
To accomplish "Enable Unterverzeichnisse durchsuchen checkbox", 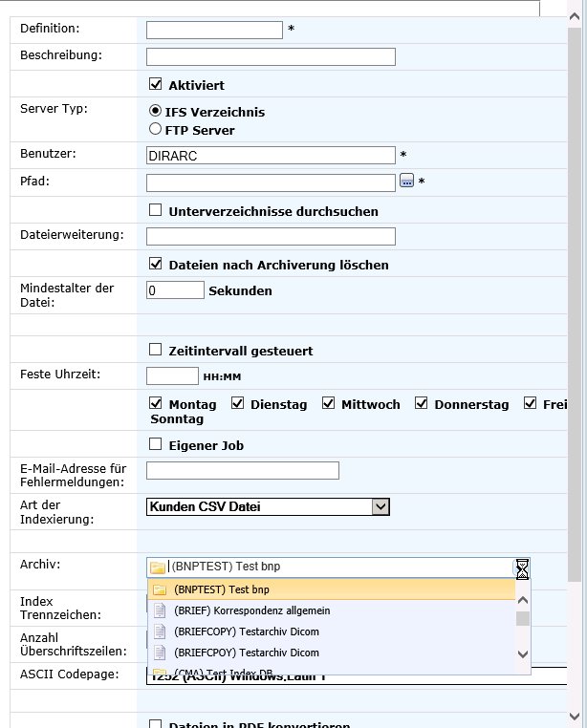I will coord(155,210).
